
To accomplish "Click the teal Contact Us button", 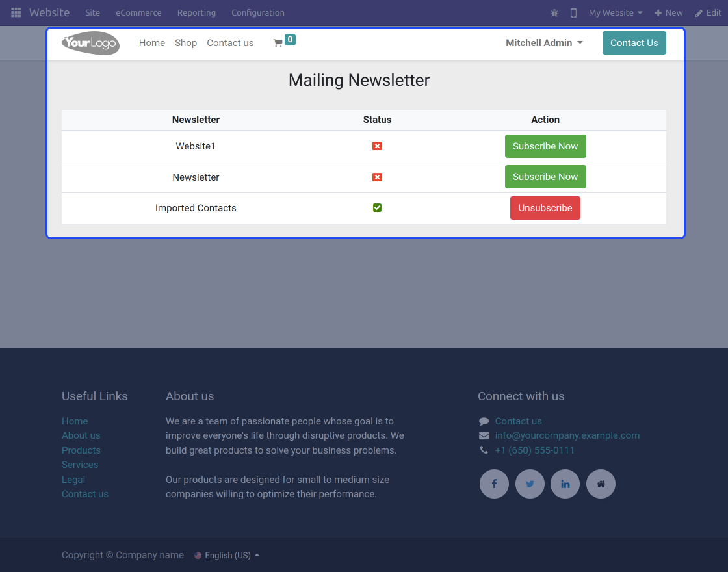I will 634,43.
